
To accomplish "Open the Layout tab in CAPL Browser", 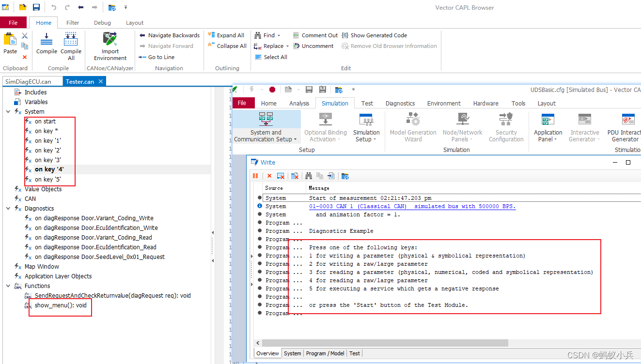I will point(135,23).
